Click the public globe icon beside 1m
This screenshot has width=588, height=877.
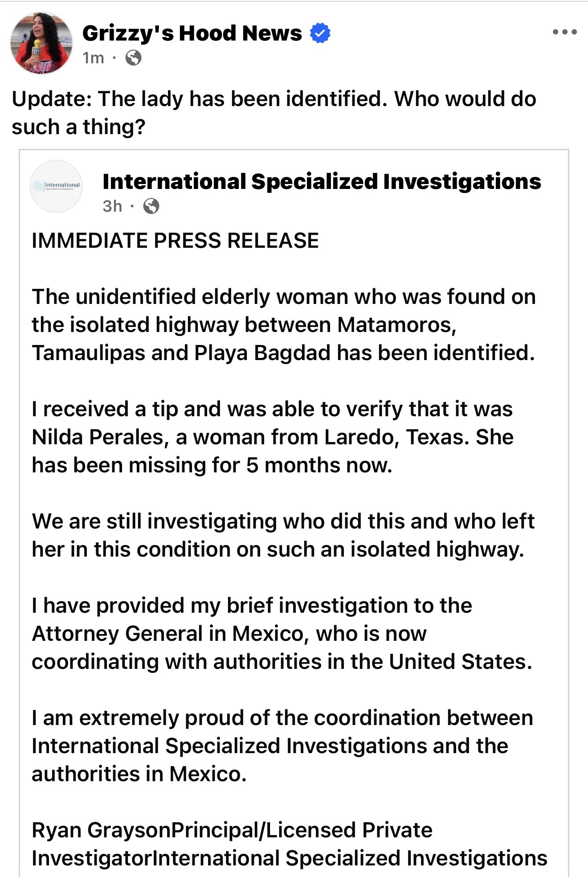pos(133,58)
